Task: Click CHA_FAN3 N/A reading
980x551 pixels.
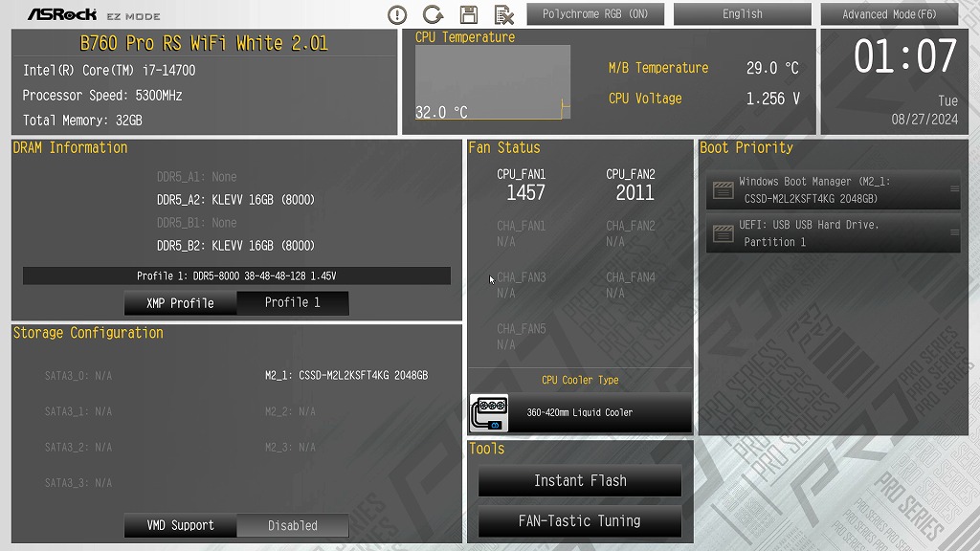Action: pyautogui.click(x=505, y=293)
